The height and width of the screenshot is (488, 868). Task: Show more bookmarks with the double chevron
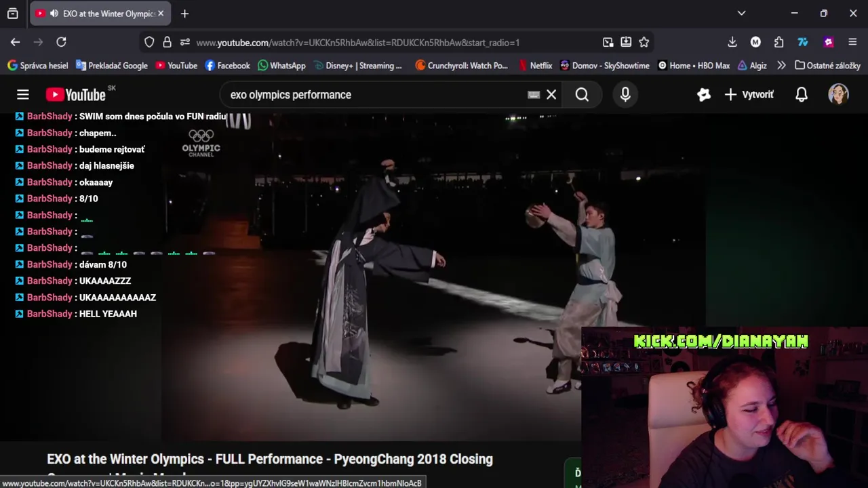point(781,66)
